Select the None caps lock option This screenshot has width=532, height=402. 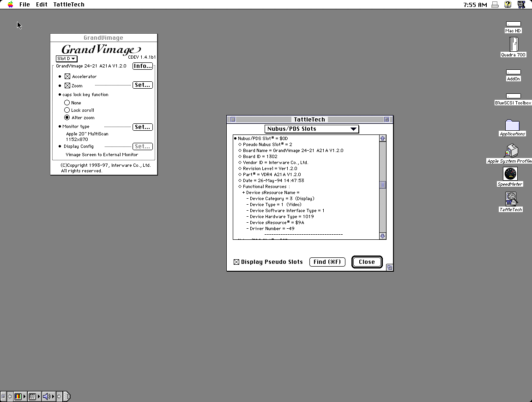tap(67, 103)
